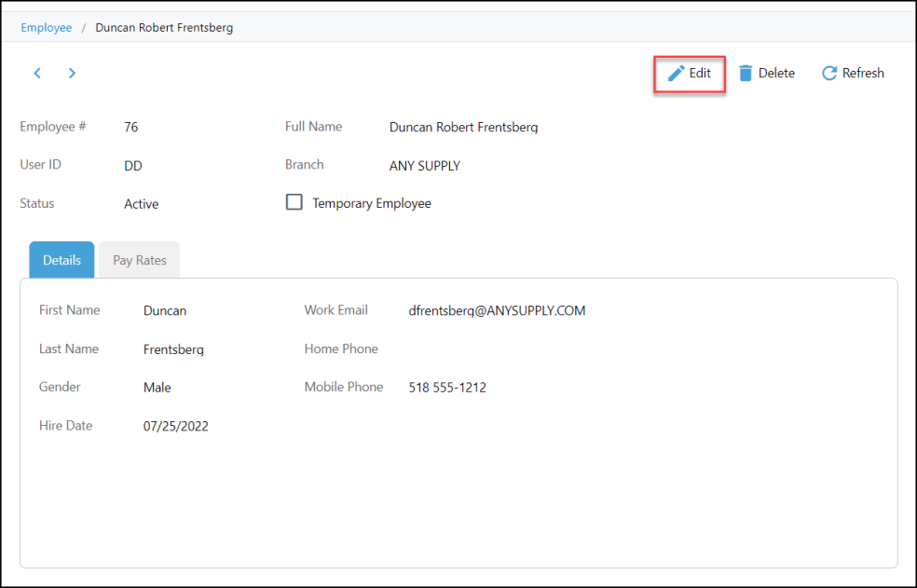Click the Branch value ANY SUPPLY
The height and width of the screenshot is (588, 917).
(x=425, y=166)
